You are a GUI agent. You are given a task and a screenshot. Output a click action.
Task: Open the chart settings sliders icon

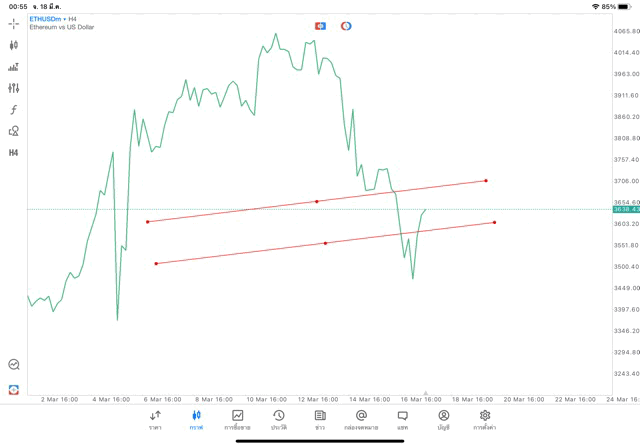(14, 88)
